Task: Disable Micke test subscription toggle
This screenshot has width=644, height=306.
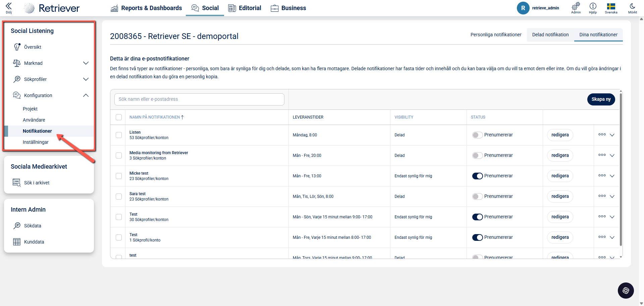Action: pos(477,176)
